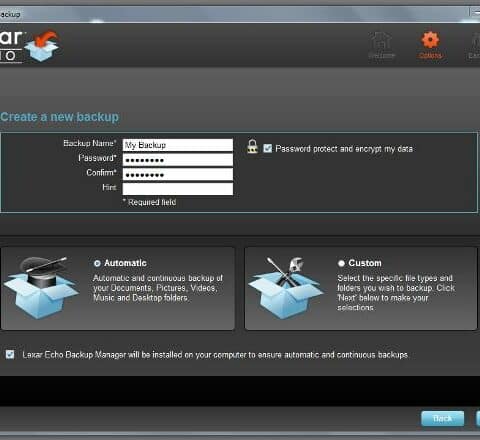480x440 pixels.
Task: Click the magician hat Automatic box icon
Action: tap(41, 288)
